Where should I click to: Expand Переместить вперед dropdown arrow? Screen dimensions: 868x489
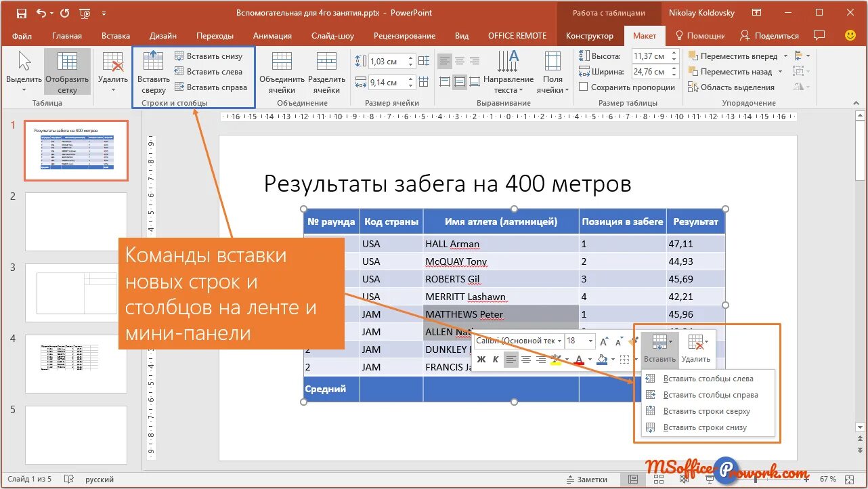[786, 56]
